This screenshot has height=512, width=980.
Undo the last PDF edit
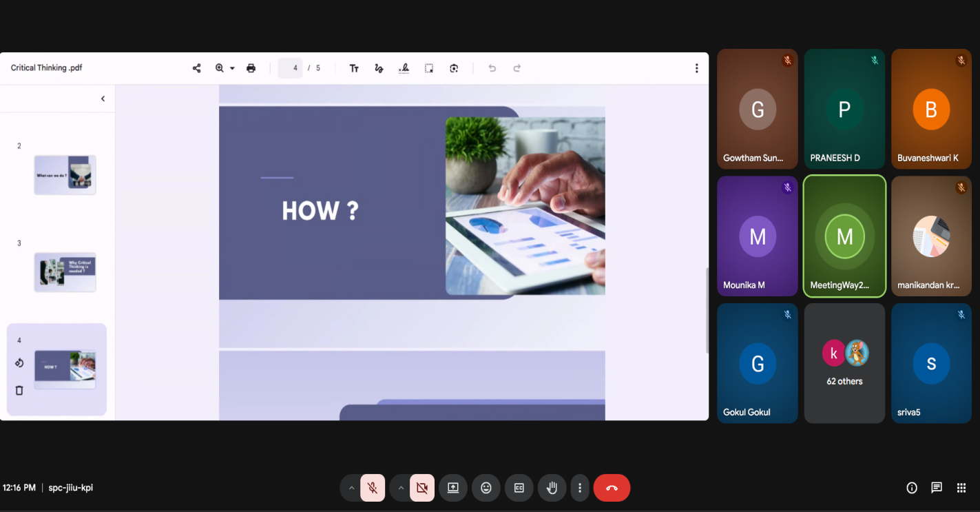point(492,68)
